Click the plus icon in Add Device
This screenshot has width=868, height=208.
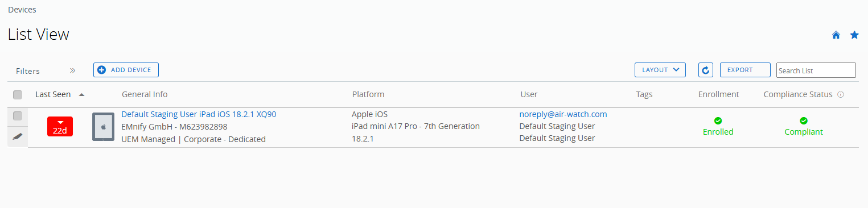[x=102, y=70]
